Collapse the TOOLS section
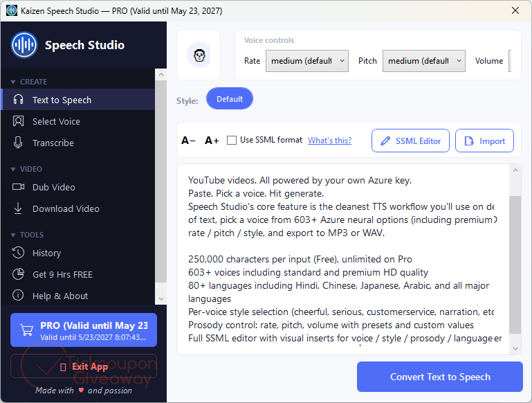 click(x=27, y=235)
